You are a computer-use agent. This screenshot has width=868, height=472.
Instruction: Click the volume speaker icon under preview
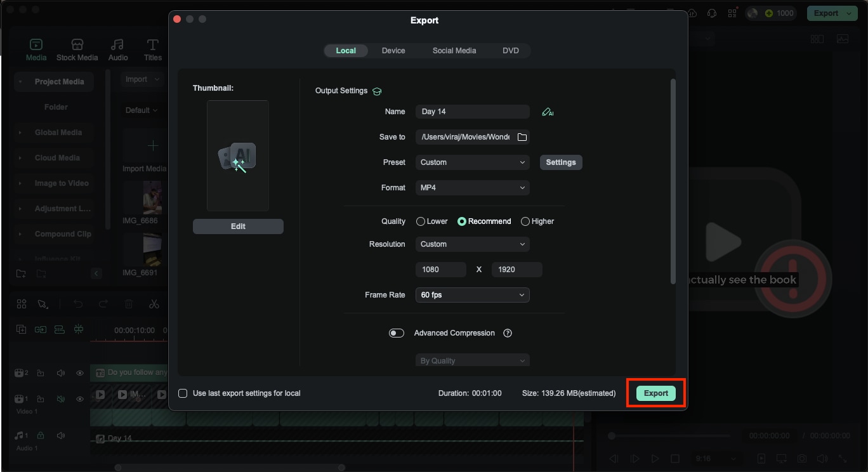823,459
